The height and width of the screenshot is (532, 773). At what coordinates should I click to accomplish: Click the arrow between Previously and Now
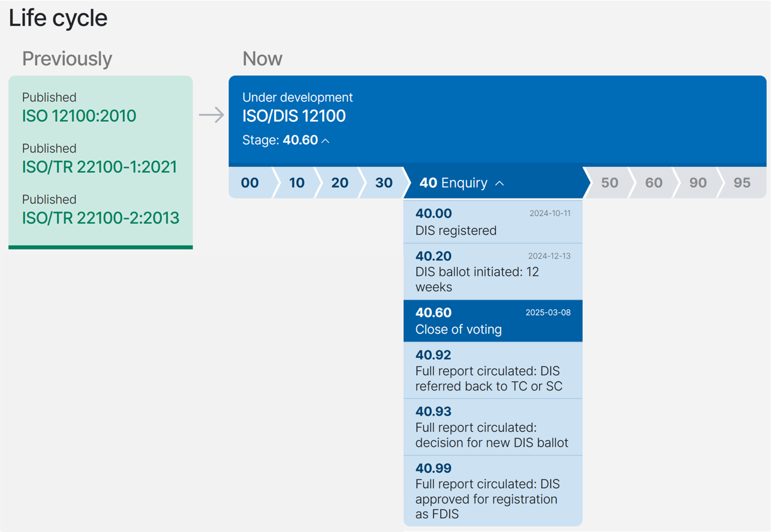pyautogui.click(x=211, y=115)
